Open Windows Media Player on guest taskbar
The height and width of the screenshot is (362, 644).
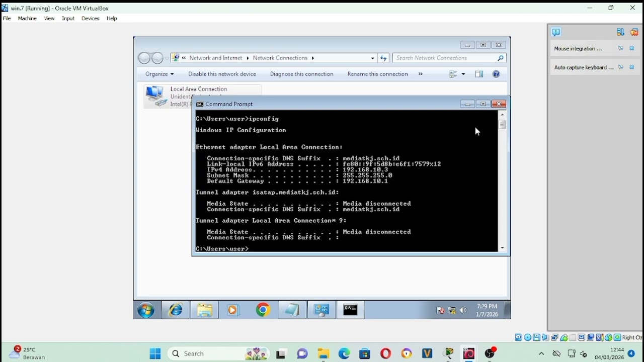point(233,311)
